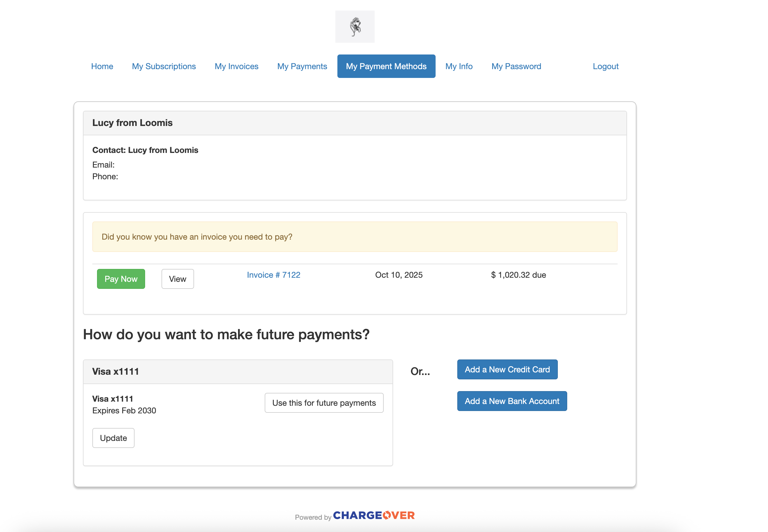
Task: Select the My Payment Methods tab
Action: click(386, 66)
